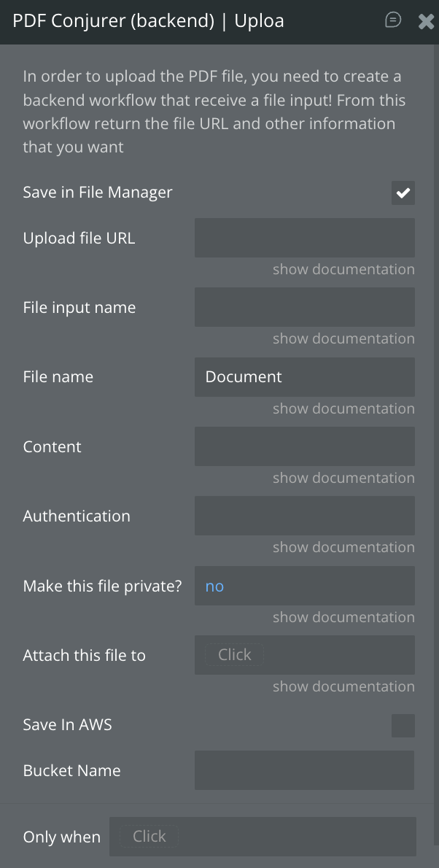This screenshot has width=439, height=868.
Task: Open the comment bubble icon in header
Action: [x=393, y=20]
